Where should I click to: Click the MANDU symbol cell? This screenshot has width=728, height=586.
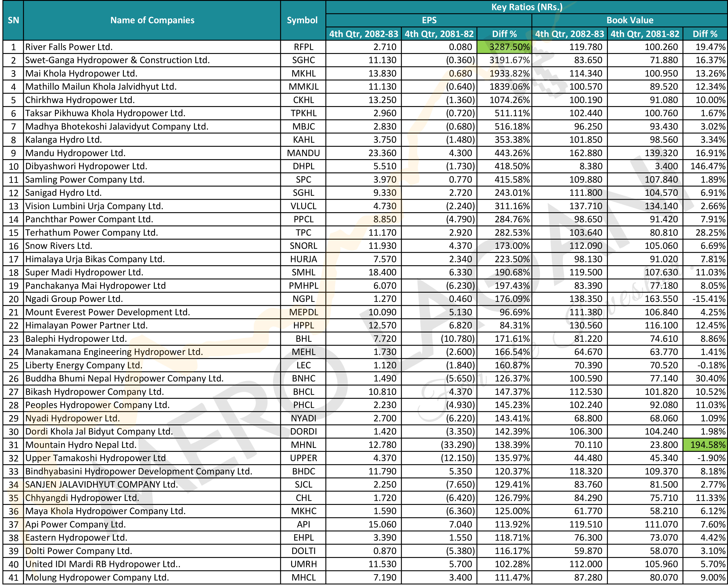[x=303, y=153]
